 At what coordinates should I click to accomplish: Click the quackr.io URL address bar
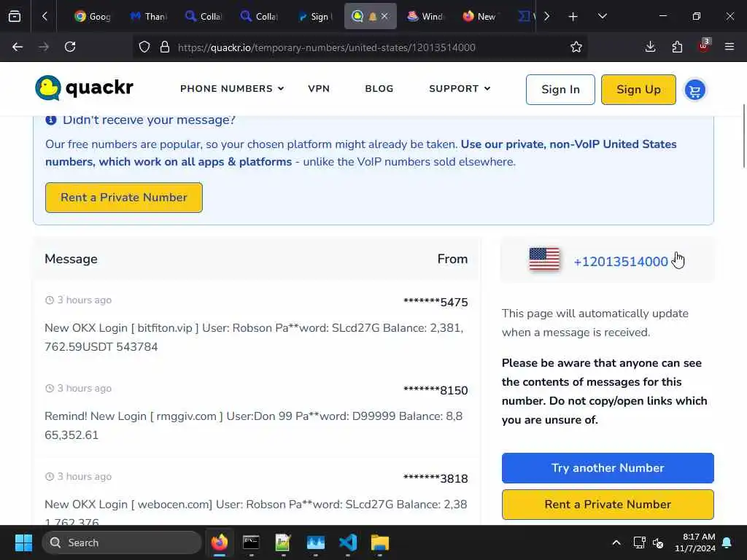coord(326,47)
